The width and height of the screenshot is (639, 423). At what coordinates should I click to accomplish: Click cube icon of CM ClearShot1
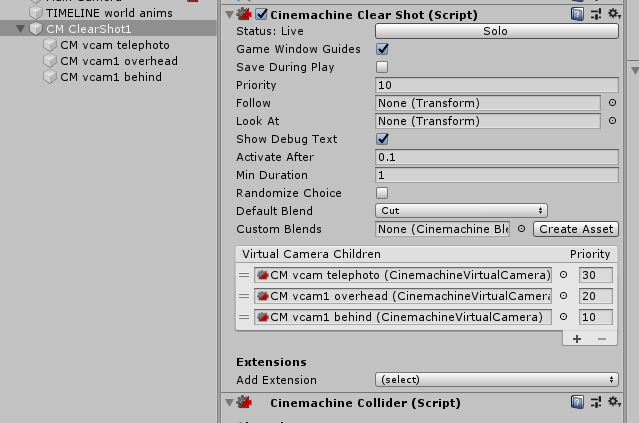36,29
